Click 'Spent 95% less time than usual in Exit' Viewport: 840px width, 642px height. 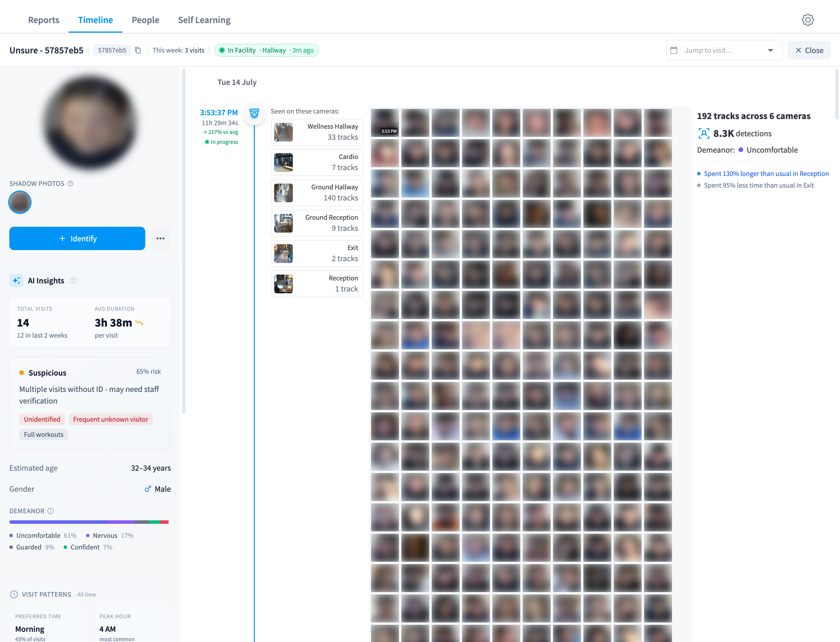pos(759,185)
